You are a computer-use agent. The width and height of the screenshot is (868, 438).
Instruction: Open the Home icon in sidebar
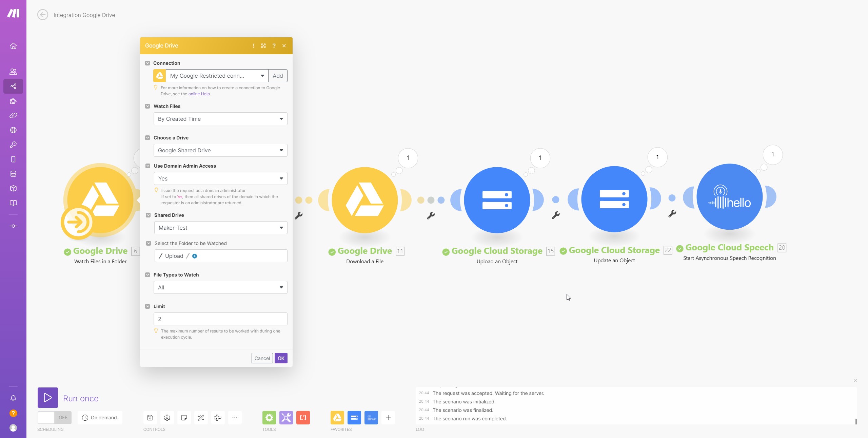click(13, 46)
